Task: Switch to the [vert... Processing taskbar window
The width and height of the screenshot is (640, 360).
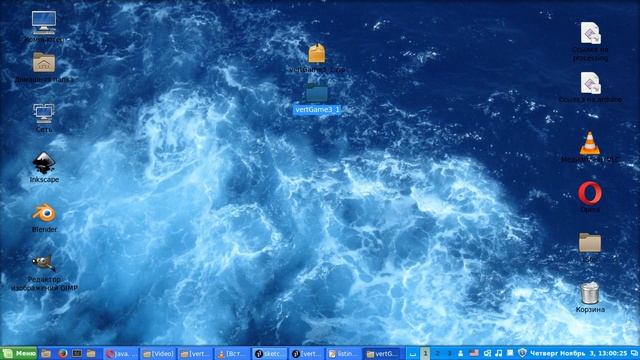Action: point(307,354)
